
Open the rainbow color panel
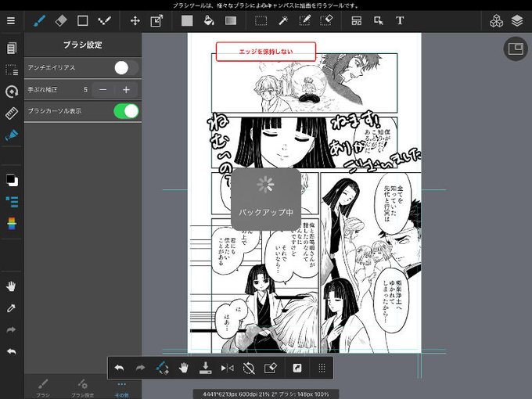[x=12, y=224]
